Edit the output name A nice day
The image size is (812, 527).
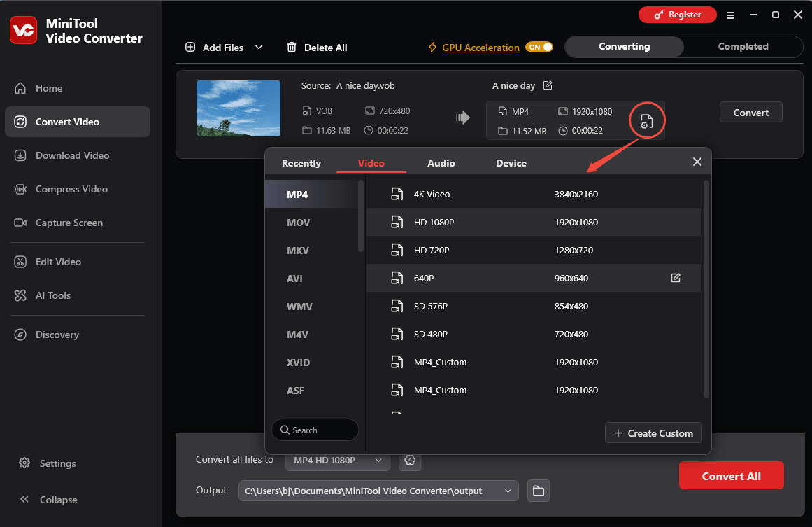point(548,85)
